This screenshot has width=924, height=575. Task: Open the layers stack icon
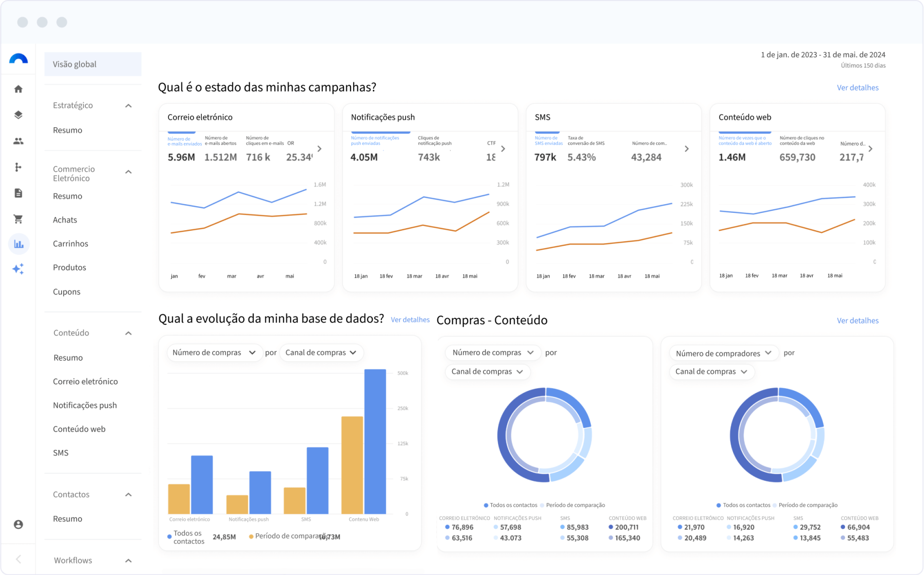(x=18, y=115)
